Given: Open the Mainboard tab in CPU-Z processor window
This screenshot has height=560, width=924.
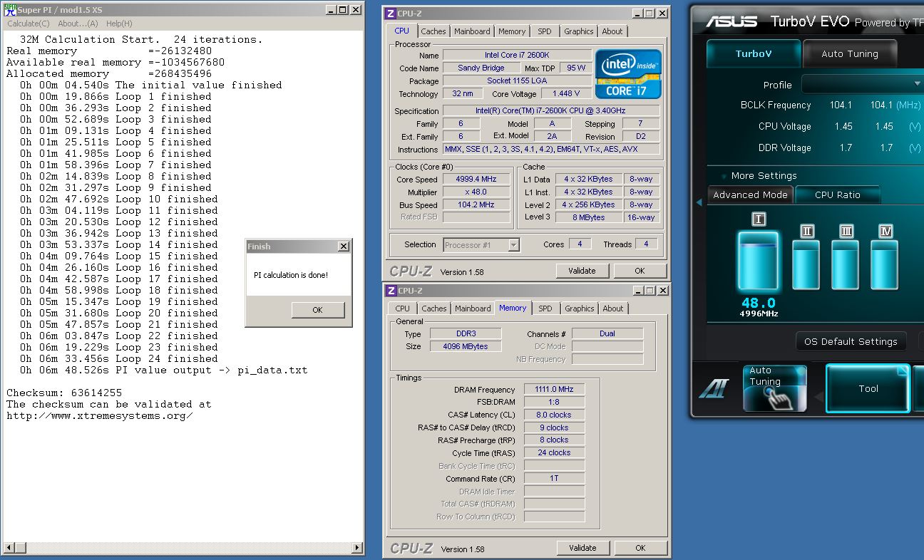Looking at the screenshot, I should click(x=472, y=31).
